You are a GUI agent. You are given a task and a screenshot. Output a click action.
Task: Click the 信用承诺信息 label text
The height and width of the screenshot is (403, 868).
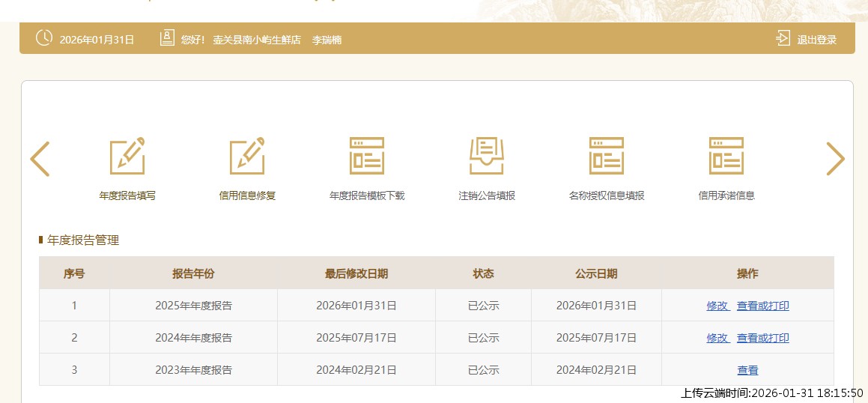pos(726,196)
